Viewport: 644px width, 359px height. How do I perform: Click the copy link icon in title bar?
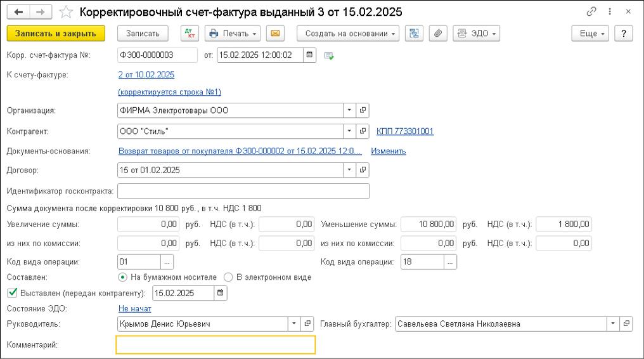point(592,12)
